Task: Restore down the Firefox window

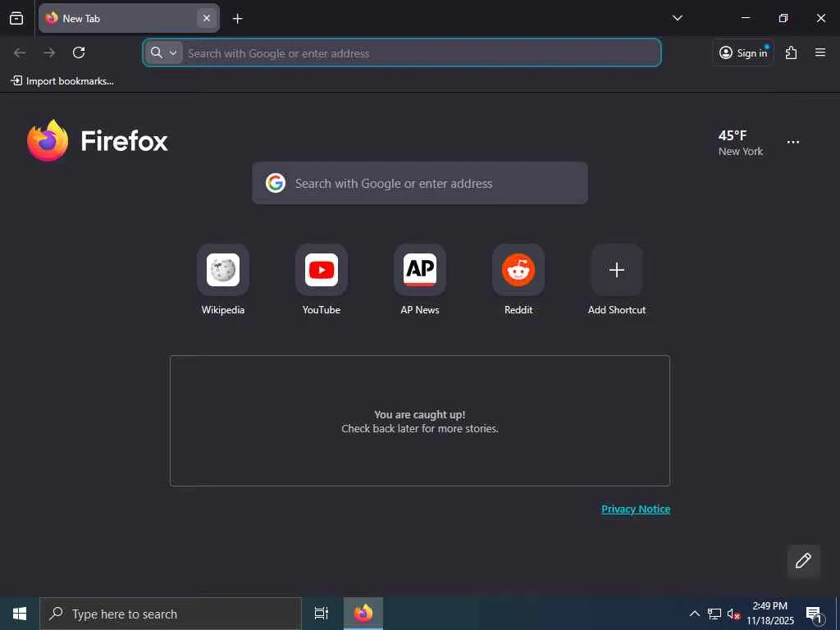Action: 783,18
